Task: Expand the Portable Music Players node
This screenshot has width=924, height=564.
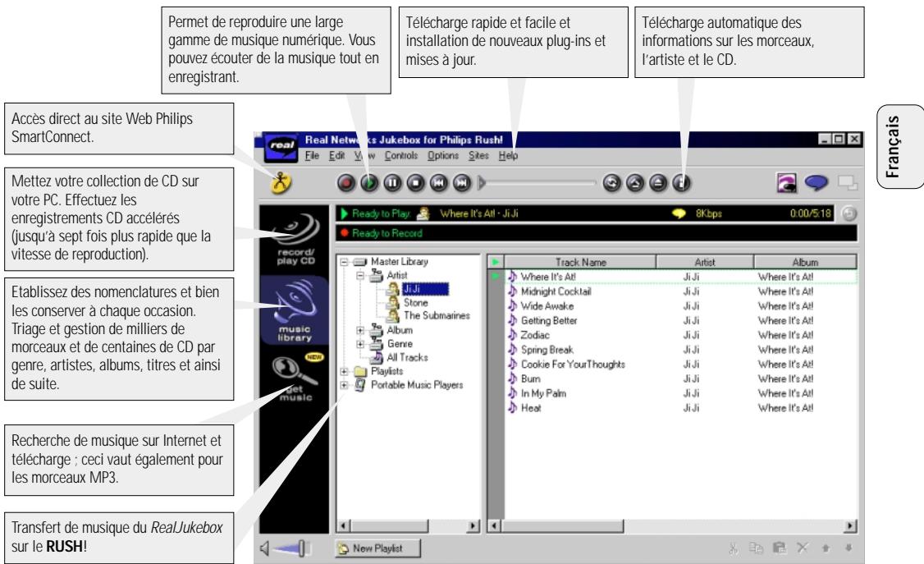Action: coord(344,385)
